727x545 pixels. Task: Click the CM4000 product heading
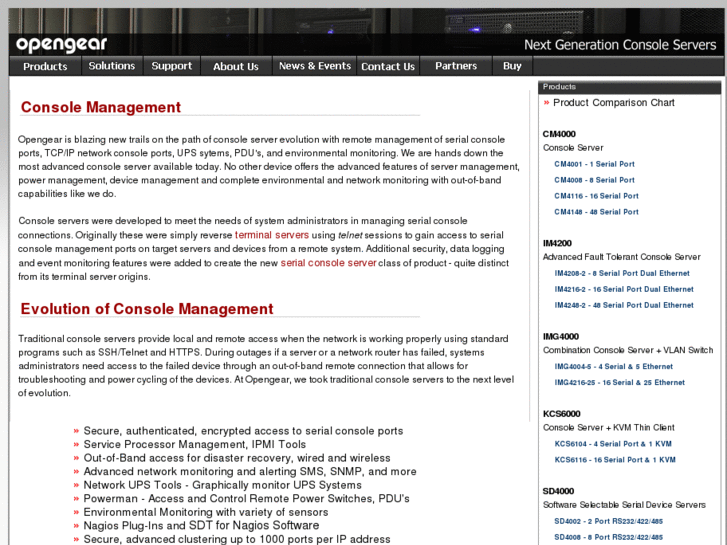pyautogui.click(x=559, y=135)
